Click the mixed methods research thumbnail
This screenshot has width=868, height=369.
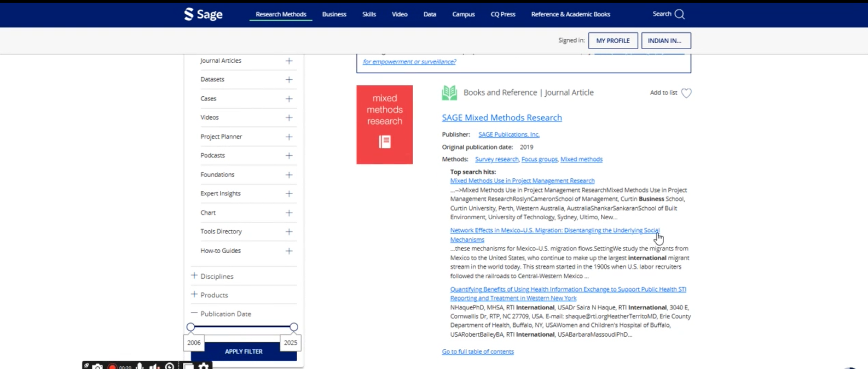coord(384,125)
